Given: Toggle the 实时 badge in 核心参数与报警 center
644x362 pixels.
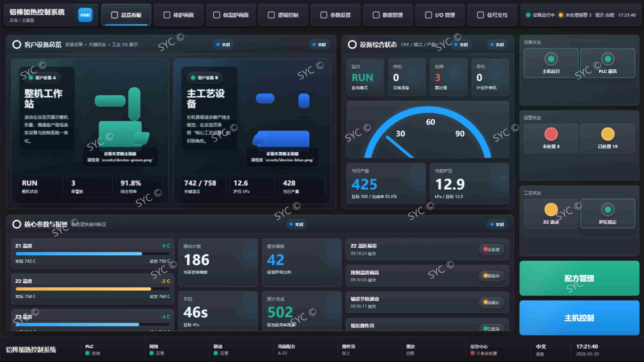Looking at the screenshot, I should [296, 224].
